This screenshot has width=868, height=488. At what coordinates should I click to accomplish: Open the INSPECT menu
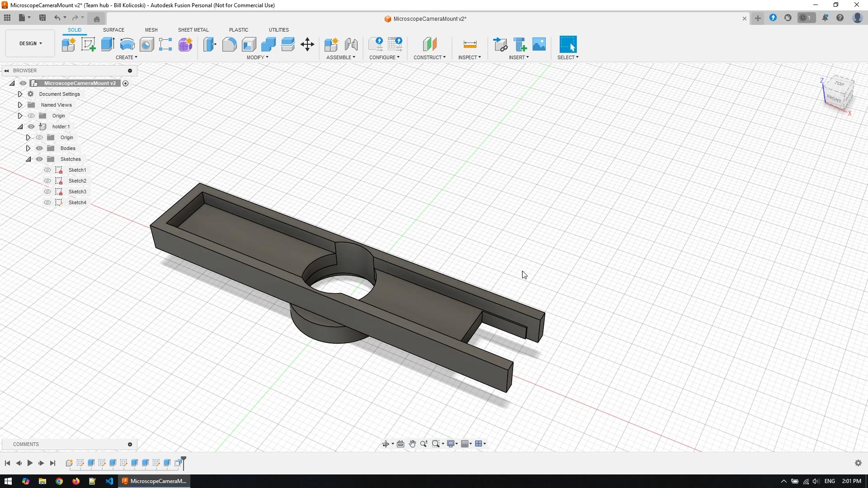[470, 57]
